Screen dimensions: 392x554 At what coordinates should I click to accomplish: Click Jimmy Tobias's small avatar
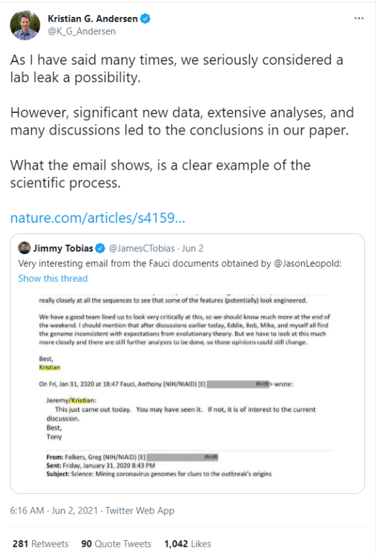pyautogui.click(x=24, y=248)
